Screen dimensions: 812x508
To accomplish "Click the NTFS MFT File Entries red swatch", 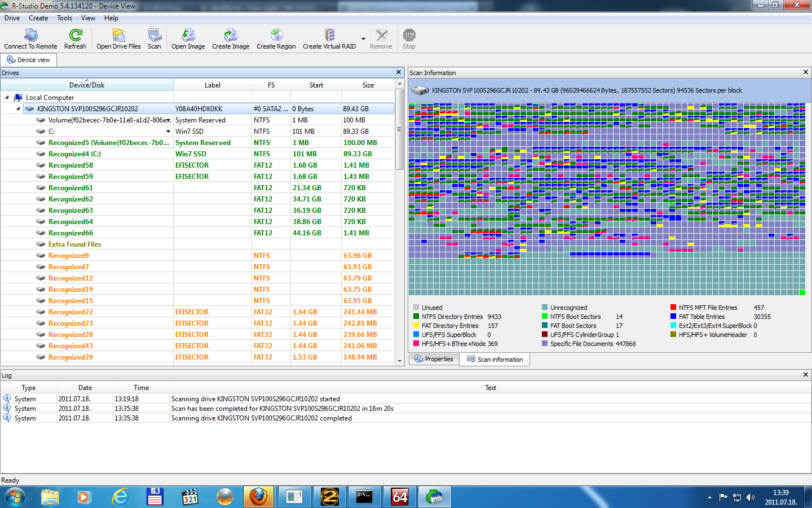I will point(673,308).
